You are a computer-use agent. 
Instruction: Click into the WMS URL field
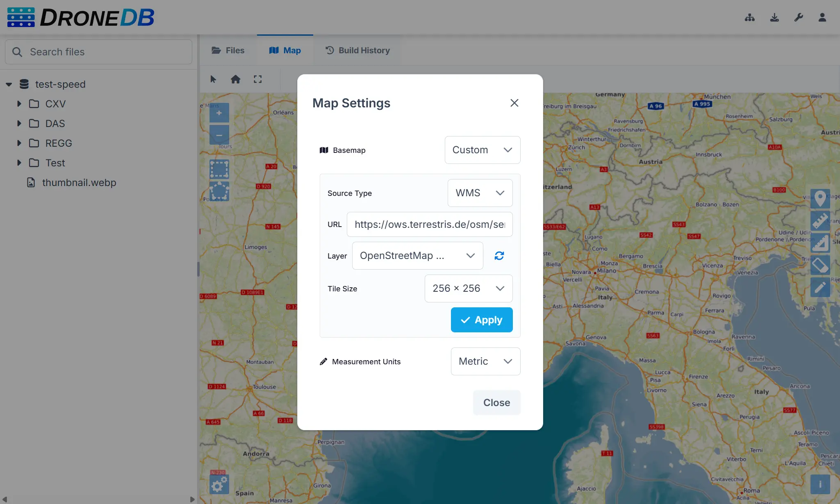(x=429, y=225)
